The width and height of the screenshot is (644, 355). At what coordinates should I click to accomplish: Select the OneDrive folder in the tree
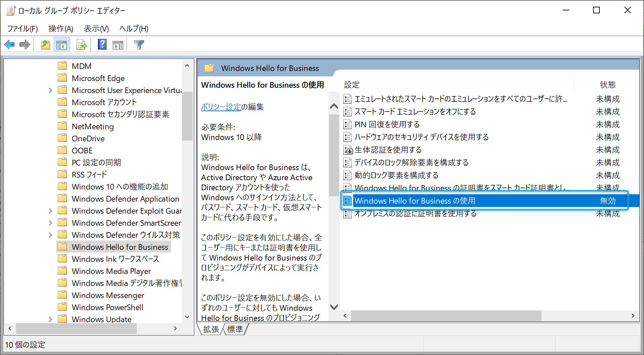tap(88, 138)
